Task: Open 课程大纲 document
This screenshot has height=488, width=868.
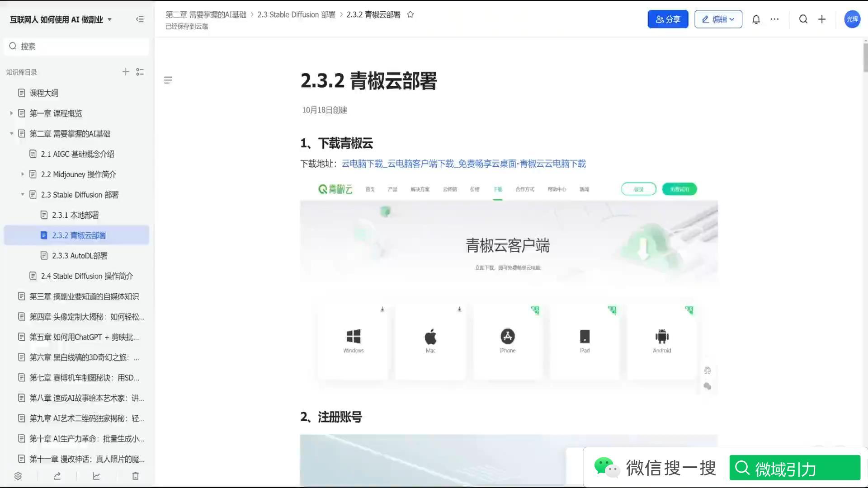Action: click(76, 93)
